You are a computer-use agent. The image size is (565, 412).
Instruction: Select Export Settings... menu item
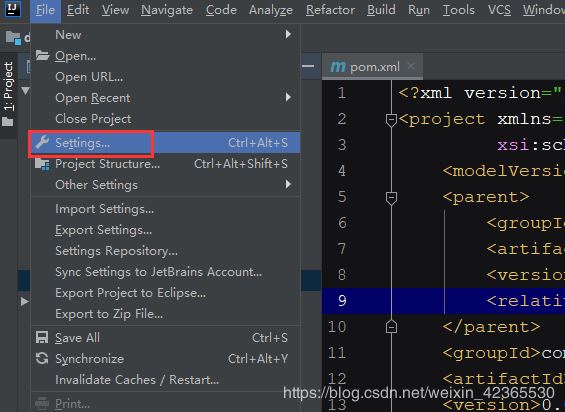166,230
